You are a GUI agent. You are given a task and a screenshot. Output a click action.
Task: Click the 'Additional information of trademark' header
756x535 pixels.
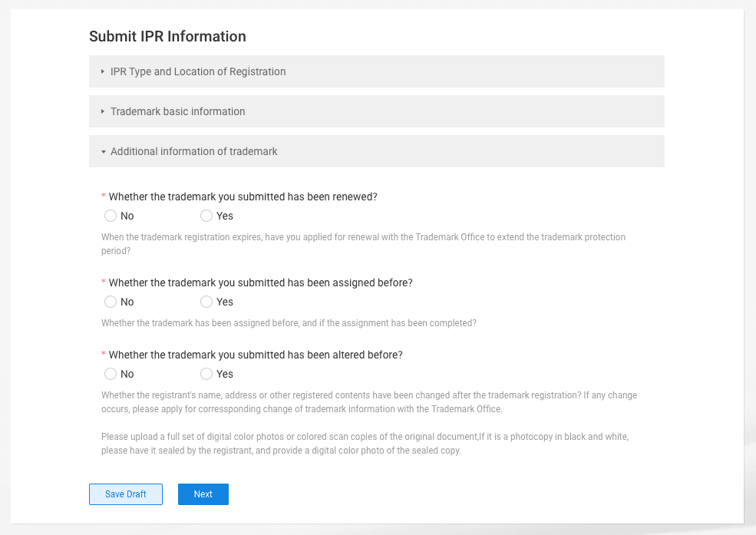(194, 151)
